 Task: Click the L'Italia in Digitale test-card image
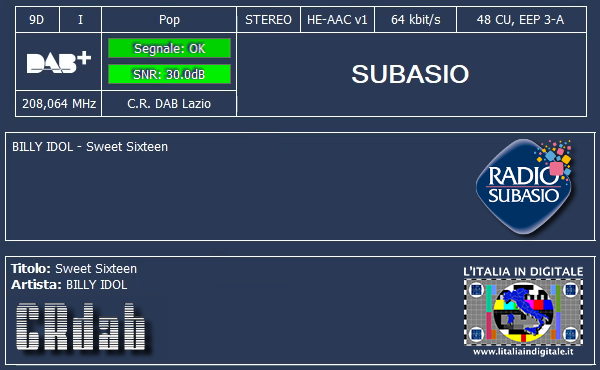523,312
